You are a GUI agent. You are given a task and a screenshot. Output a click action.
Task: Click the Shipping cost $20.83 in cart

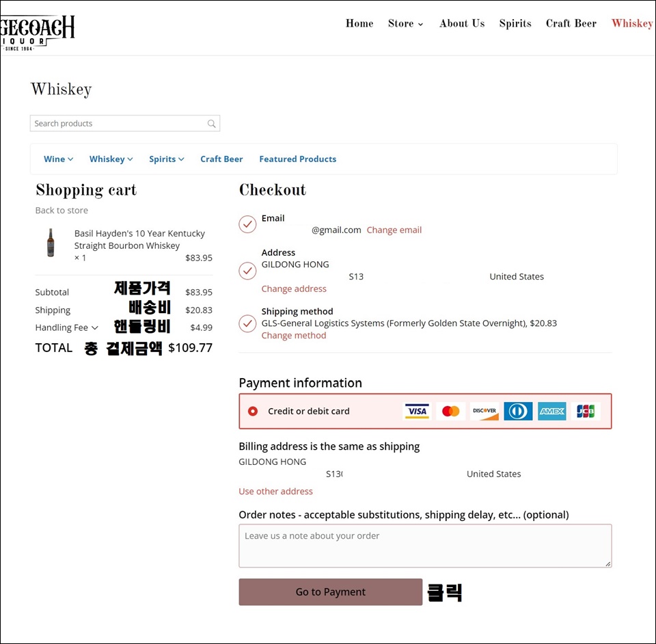click(199, 310)
